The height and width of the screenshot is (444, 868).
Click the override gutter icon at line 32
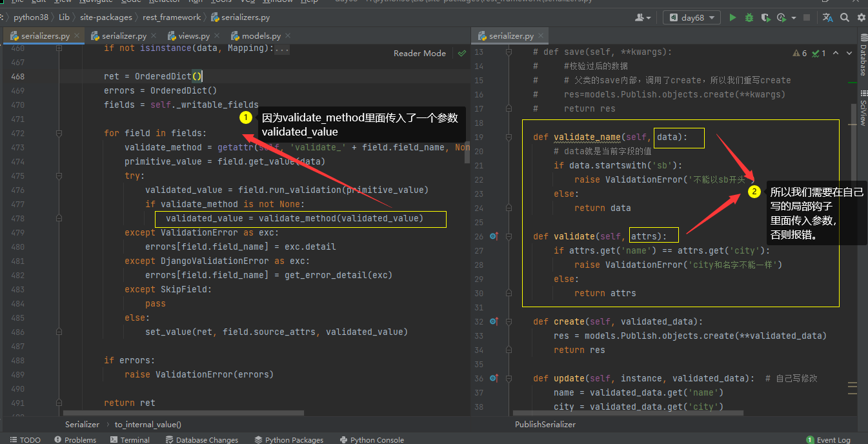pyautogui.click(x=494, y=321)
